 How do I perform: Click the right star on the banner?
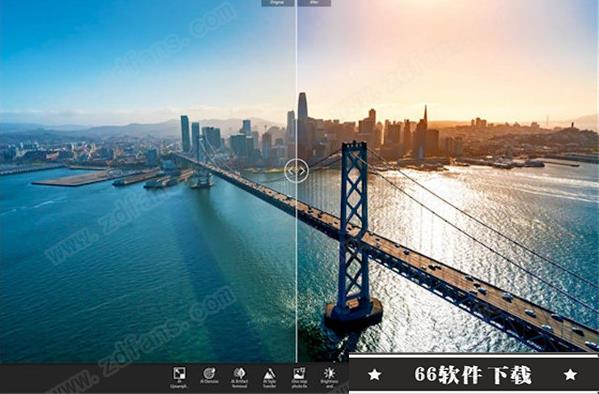(x=570, y=375)
